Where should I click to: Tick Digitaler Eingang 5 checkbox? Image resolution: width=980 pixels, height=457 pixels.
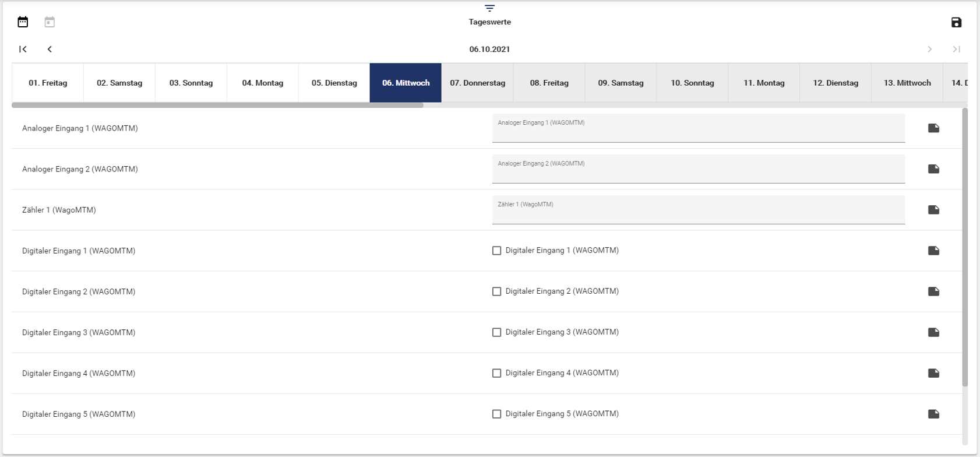tap(496, 414)
